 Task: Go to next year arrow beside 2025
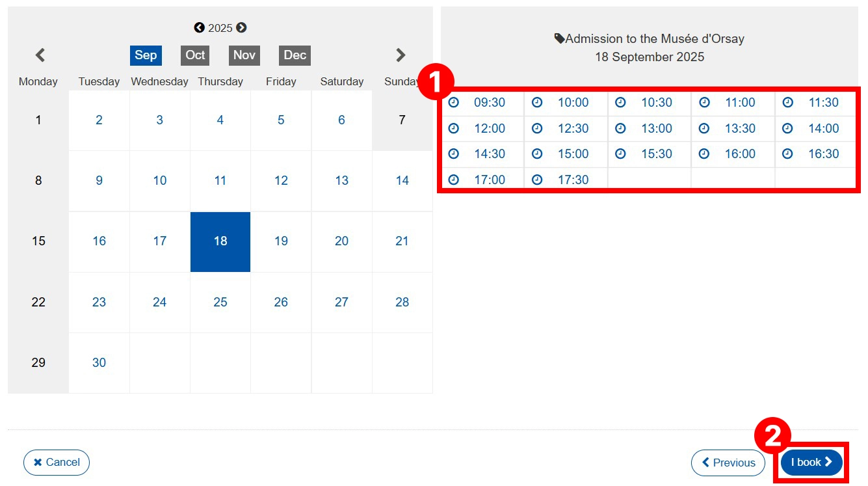(x=241, y=28)
